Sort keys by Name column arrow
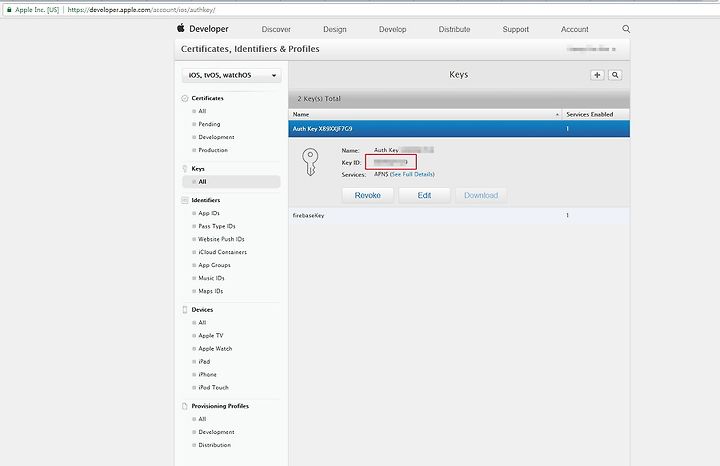This screenshot has height=466, width=720. click(x=557, y=114)
